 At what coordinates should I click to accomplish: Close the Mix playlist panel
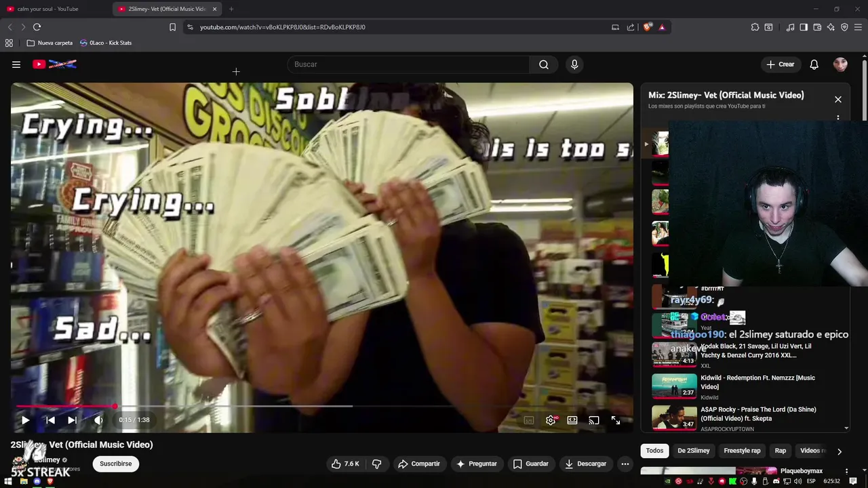(838, 100)
